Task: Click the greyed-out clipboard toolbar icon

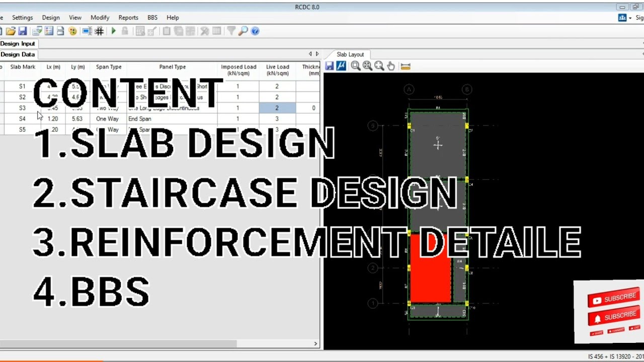Action: (167, 31)
